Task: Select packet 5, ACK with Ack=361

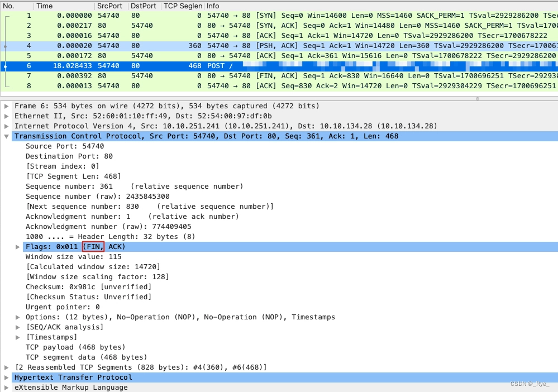Action: pos(279,56)
